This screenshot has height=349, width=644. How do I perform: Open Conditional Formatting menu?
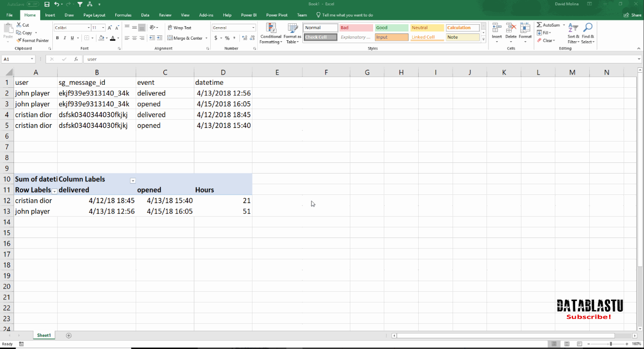270,34
